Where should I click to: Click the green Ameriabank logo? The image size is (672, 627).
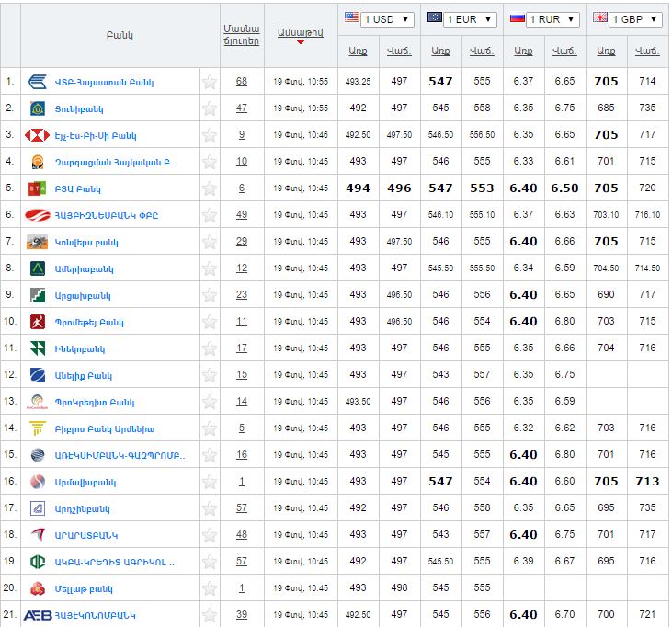pos(38,268)
